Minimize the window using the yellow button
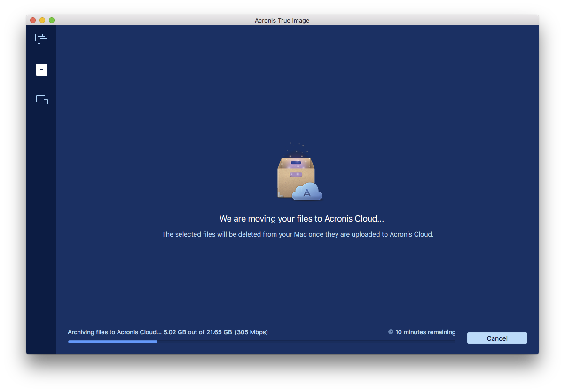This screenshot has width=565, height=392. pos(42,20)
